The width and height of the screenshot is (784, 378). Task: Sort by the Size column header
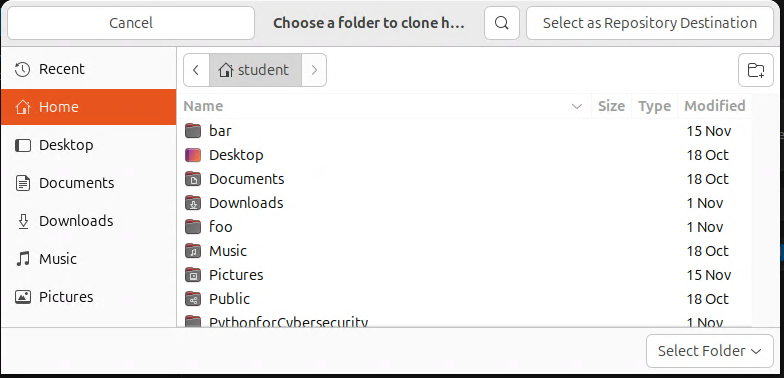coord(612,106)
